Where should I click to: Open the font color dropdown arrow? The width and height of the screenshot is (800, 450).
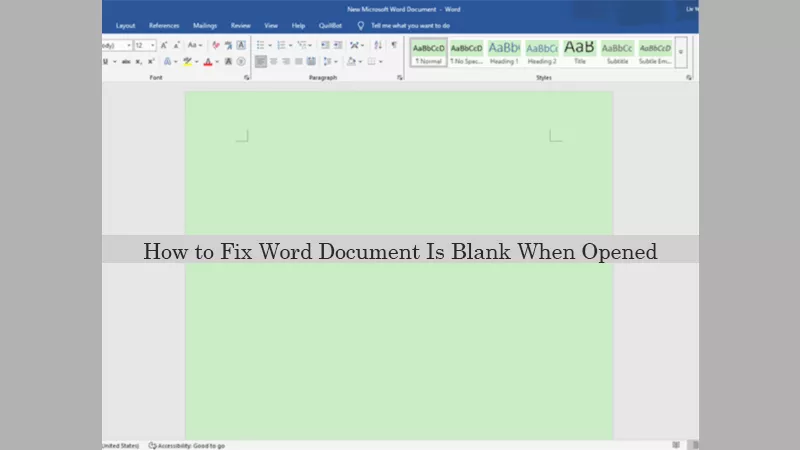(x=217, y=62)
